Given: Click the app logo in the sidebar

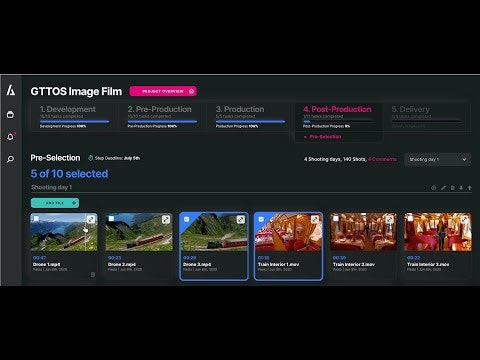Looking at the screenshot, I should pos(11,90).
